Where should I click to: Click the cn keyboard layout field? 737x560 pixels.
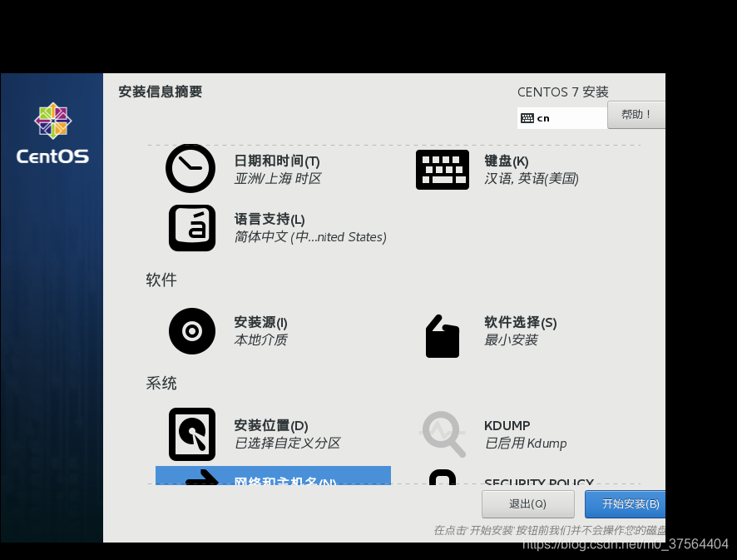coord(562,118)
